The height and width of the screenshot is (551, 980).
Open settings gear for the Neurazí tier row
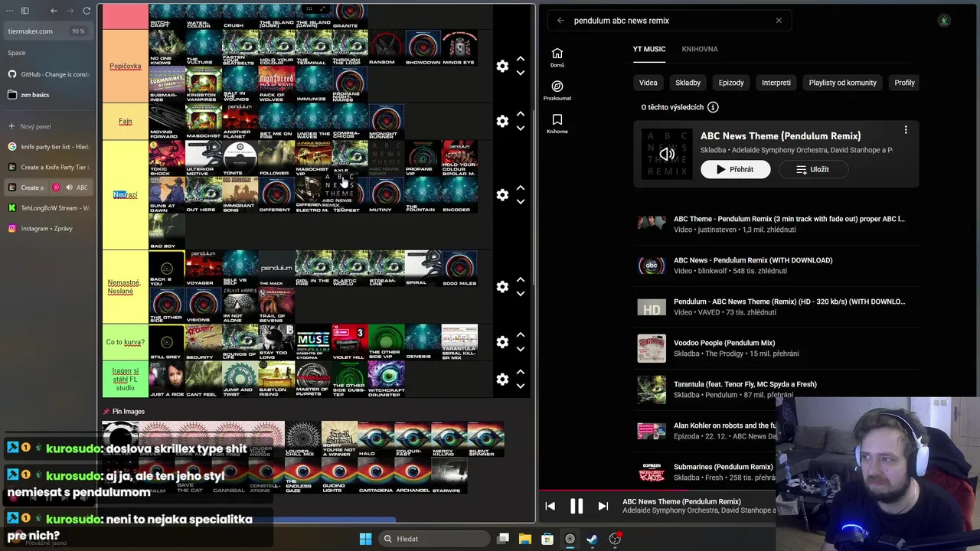click(502, 195)
